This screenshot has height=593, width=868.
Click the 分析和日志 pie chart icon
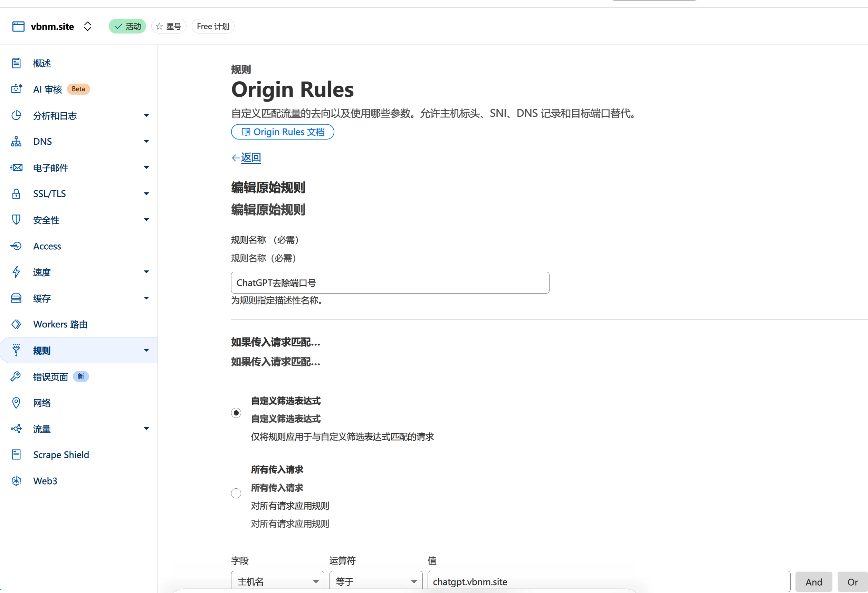[16, 115]
